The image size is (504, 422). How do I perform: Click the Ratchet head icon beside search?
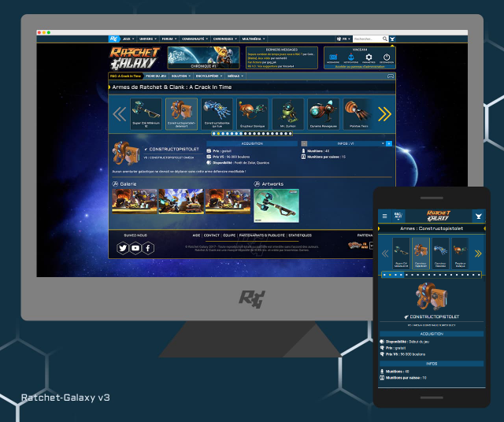click(392, 39)
